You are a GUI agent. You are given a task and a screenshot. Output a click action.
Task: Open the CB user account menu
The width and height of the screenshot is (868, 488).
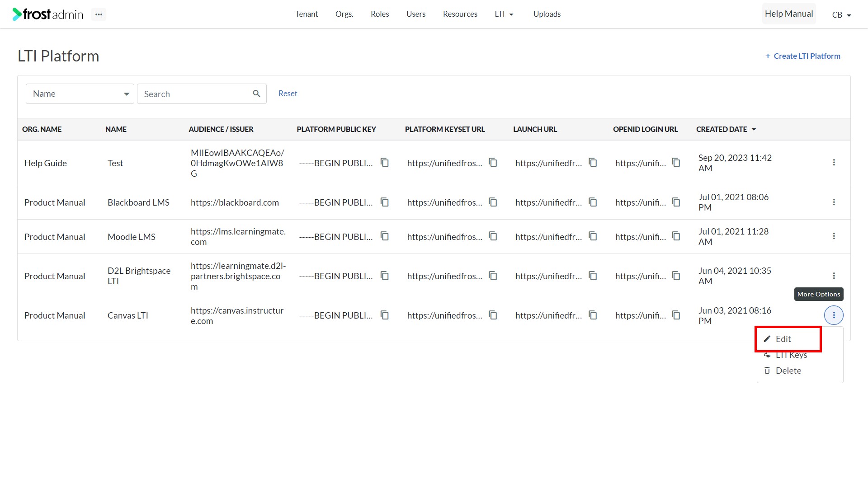[841, 15]
